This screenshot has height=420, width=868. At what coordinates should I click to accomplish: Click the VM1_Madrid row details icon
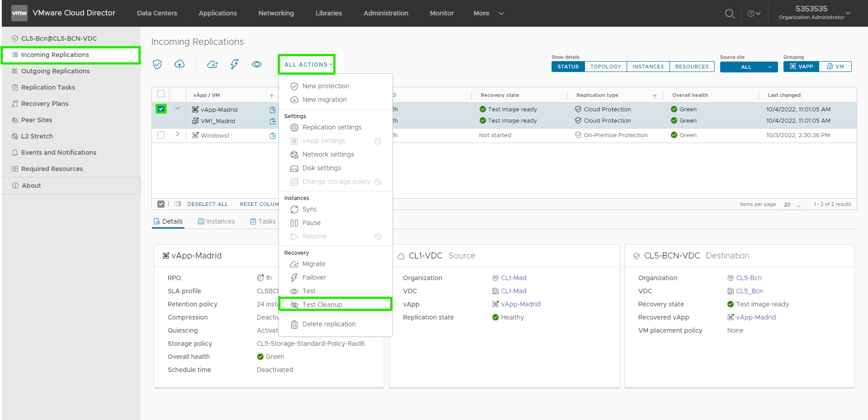(x=273, y=121)
